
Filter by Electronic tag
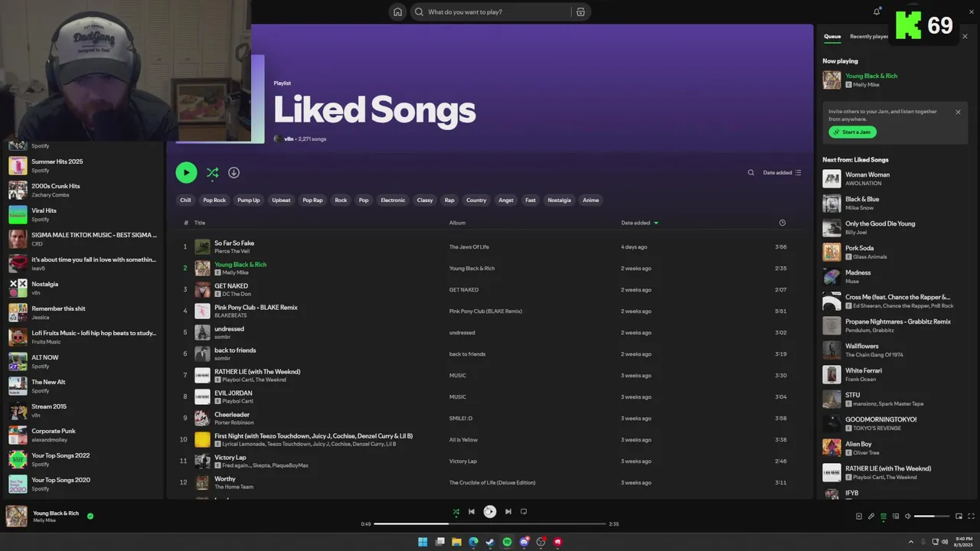(393, 200)
